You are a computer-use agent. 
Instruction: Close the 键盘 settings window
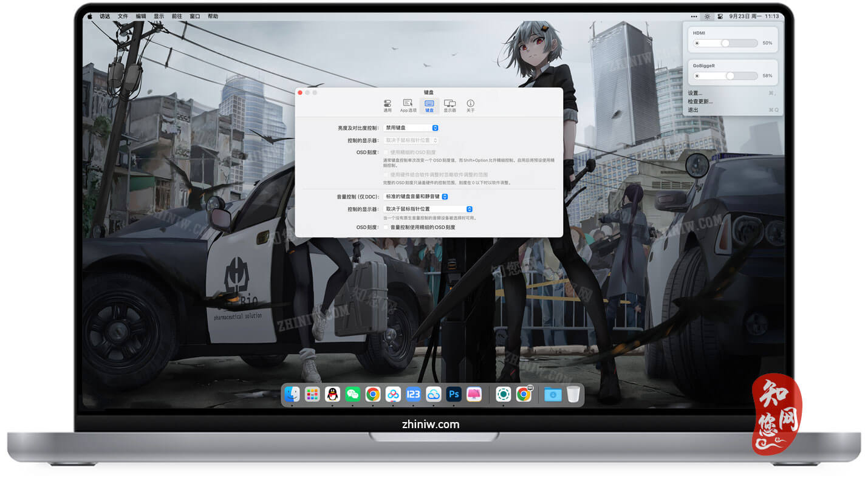coord(300,92)
